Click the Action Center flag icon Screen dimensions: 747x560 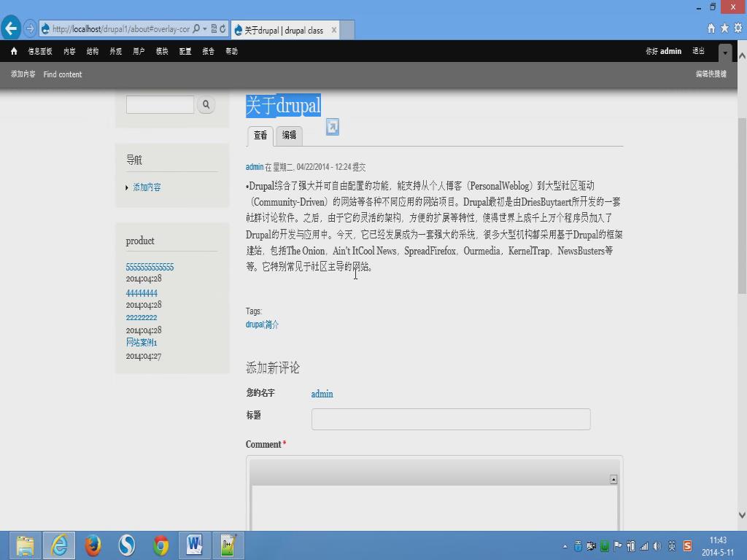(617, 545)
